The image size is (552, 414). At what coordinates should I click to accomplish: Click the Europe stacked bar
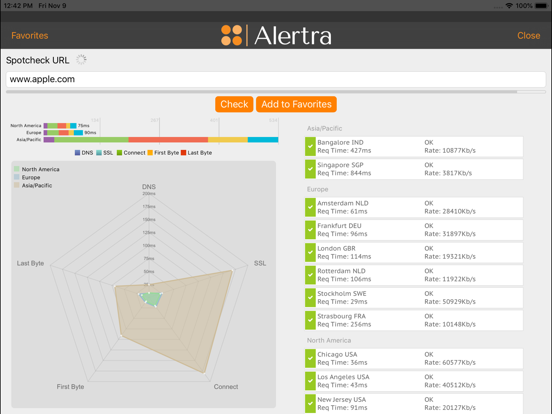63,133
